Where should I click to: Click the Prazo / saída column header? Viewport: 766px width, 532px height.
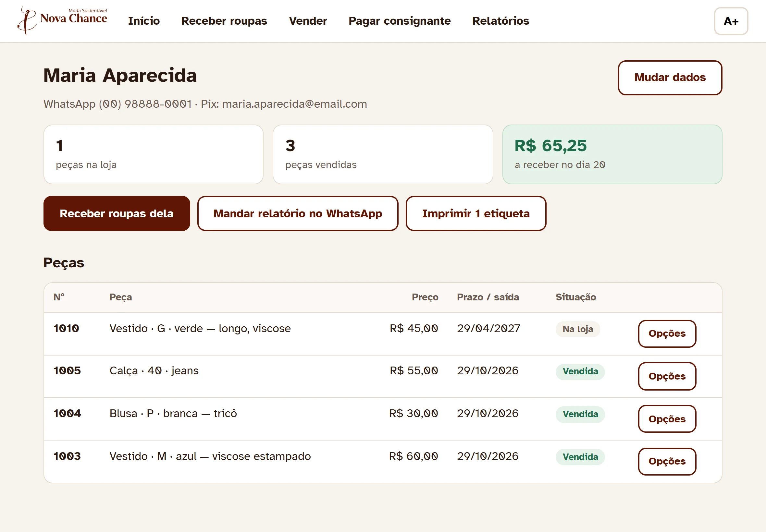(x=488, y=297)
